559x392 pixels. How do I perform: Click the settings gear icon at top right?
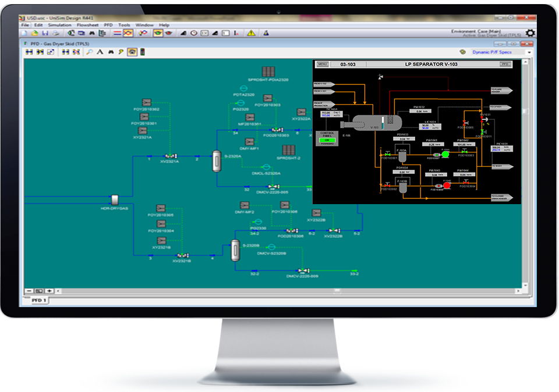[x=530, y=33]
